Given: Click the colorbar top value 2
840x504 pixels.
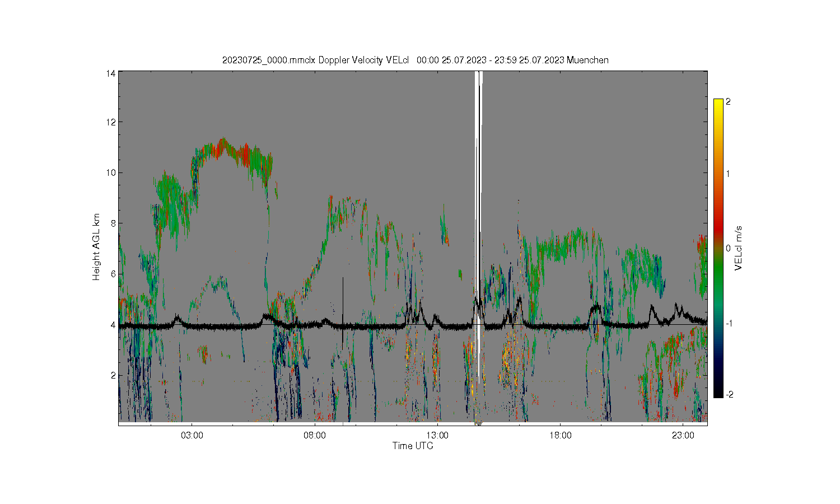Looking at the screenshot, I should pos(728,102).
